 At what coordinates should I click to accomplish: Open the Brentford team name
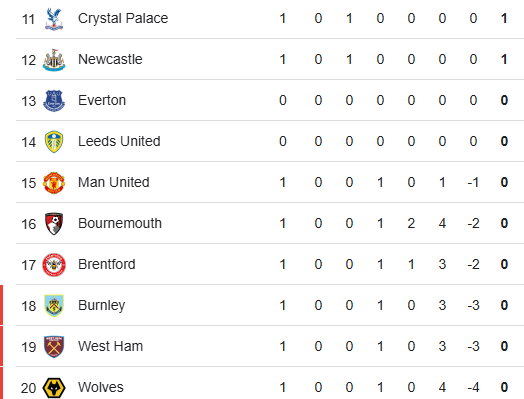[107, 264]
